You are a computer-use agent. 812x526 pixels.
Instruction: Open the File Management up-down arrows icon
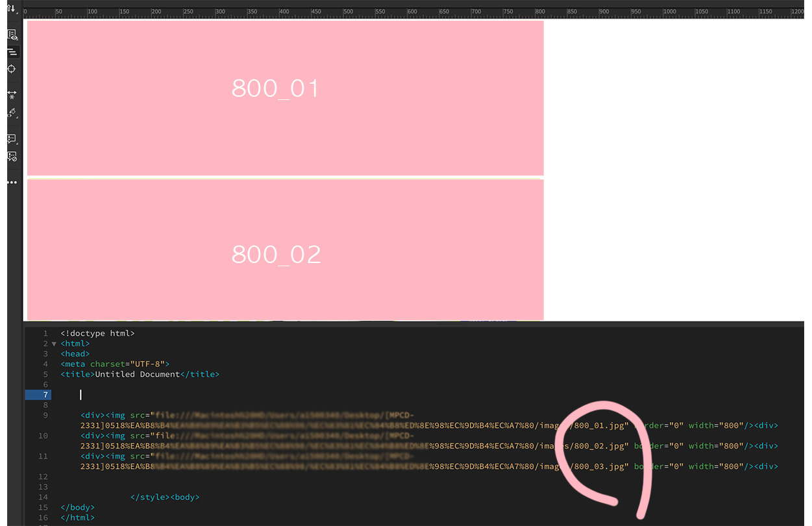[x=11, y=8]
